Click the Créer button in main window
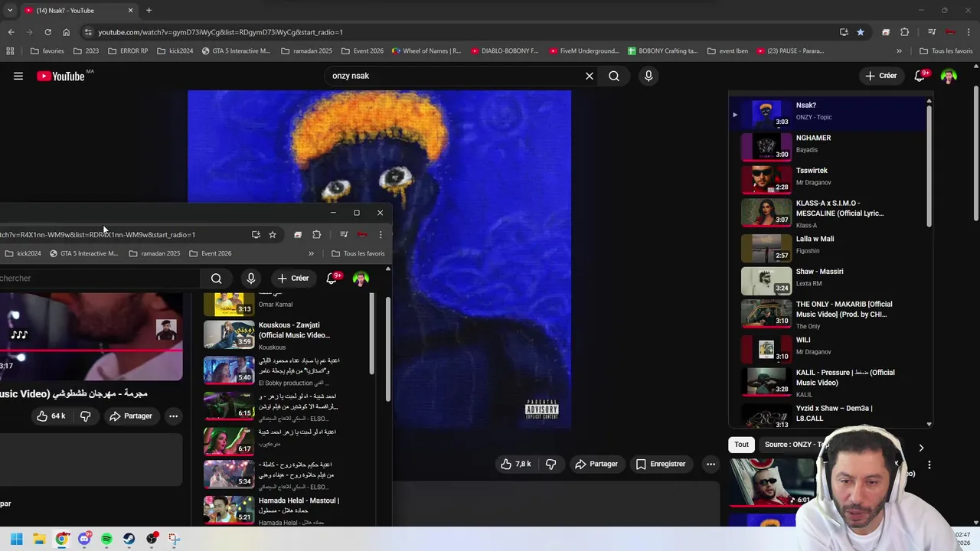 coord(881,76)
